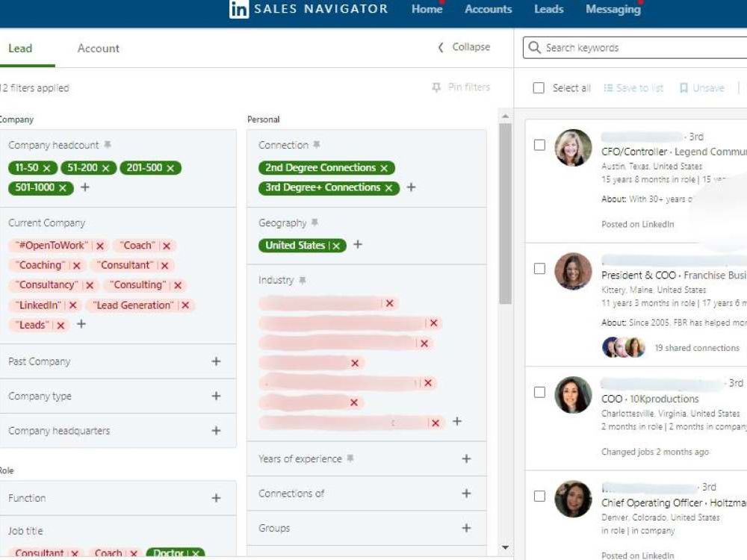This screenshot has height=560, width=747.
Task: Click the filter panel scrollbar thumb
Action: (x=506, y=214)
